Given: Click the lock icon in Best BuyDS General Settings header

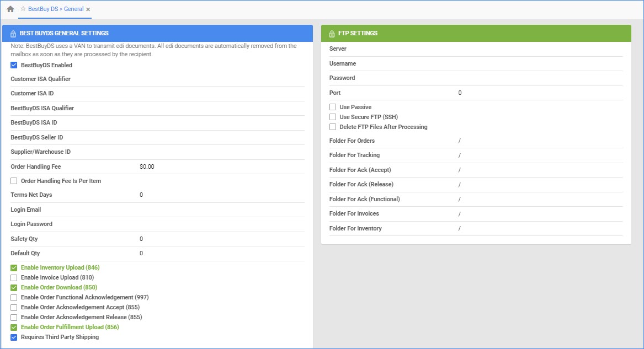Looking at the screenshot, I should [13, 34].
